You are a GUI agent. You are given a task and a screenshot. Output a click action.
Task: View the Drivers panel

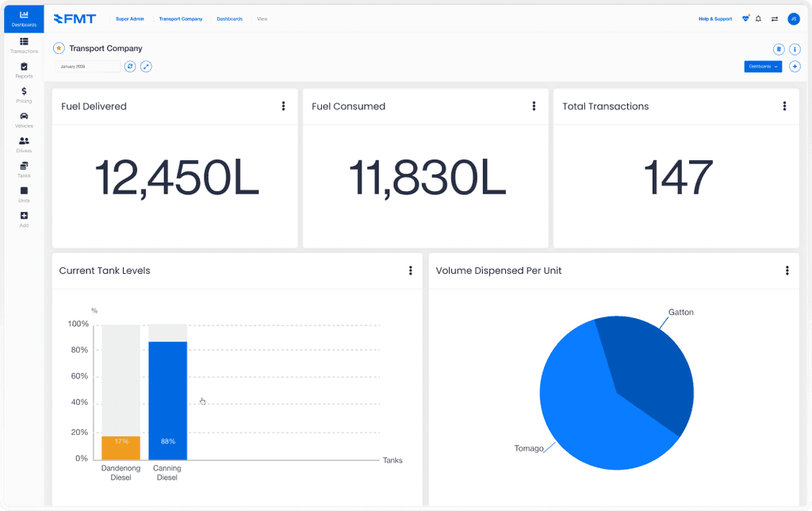pyautogui.click(x=24, y=144)
